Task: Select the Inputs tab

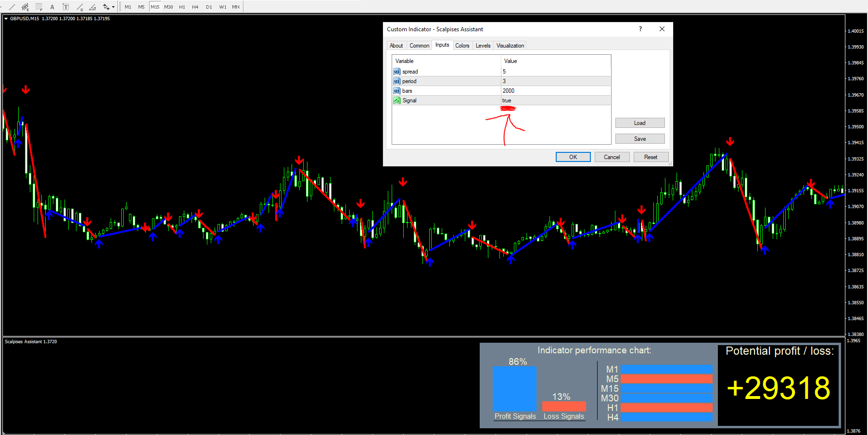Action: (442, 45)
